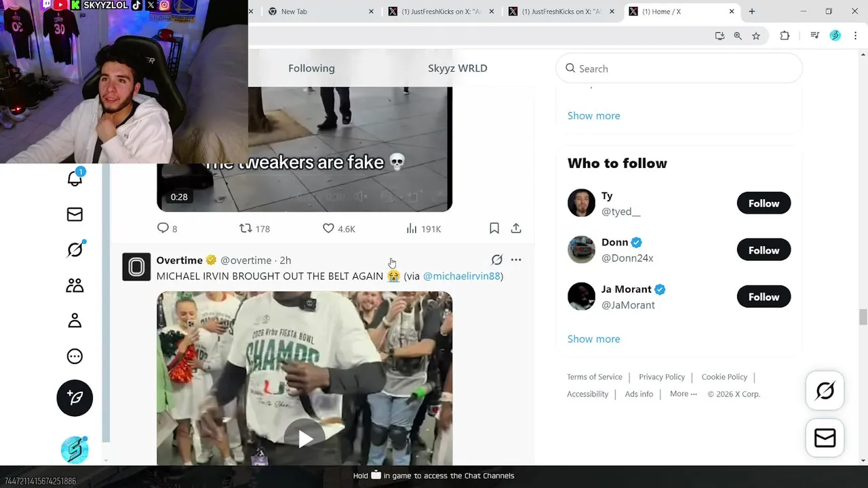The width and height of the screenshot is (868, 488).
Task: Open the floating Grok button
Action: [x=825, y=391]
